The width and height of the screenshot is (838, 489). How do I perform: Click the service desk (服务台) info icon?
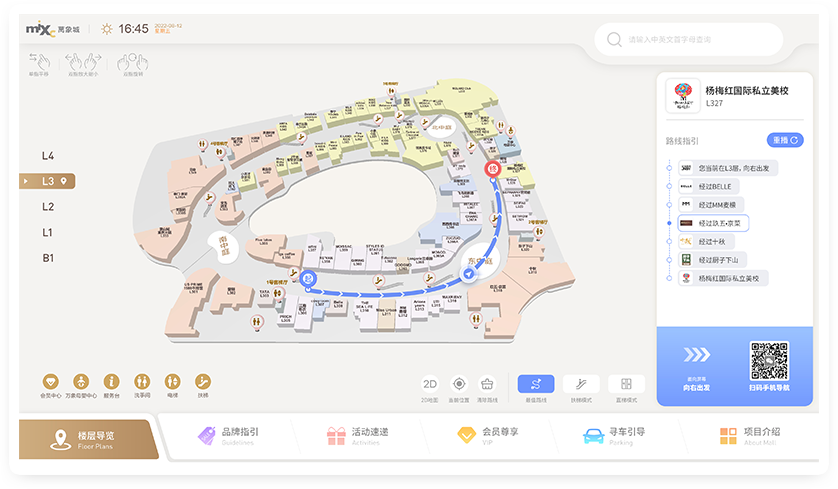111,382
